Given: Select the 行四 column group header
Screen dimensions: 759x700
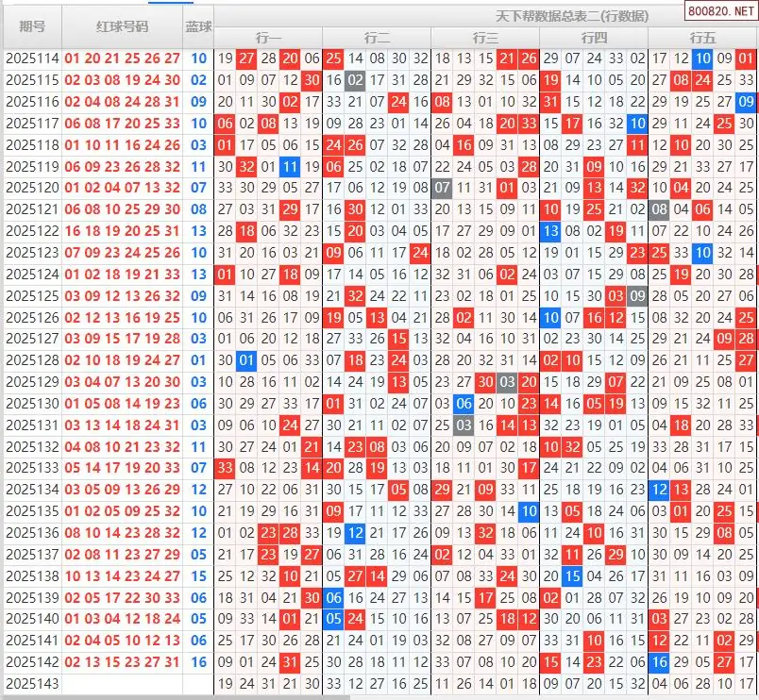Looking at the screenshot, I should 594,38.
